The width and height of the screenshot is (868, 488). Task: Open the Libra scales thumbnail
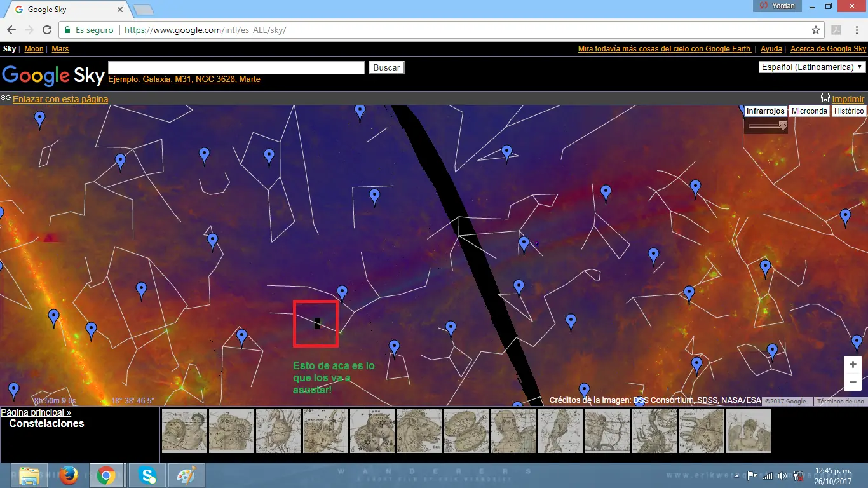(x=466, y=431)
